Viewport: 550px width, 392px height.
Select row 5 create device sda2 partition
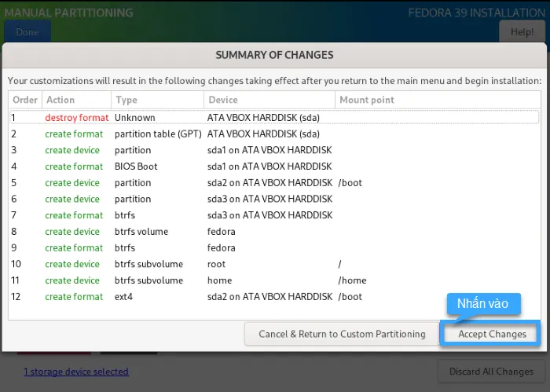tap(274, 183)
